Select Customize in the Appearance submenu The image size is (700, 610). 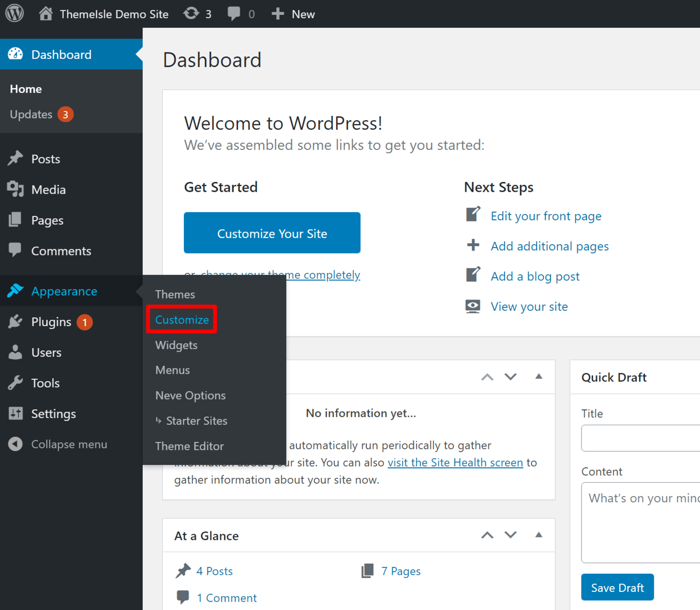coord(182,320)
